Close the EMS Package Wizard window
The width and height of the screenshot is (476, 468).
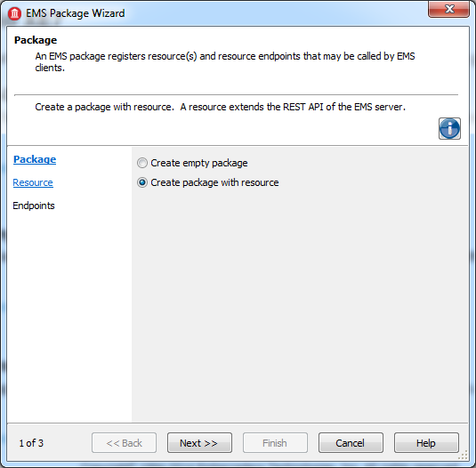coord(449,10)
